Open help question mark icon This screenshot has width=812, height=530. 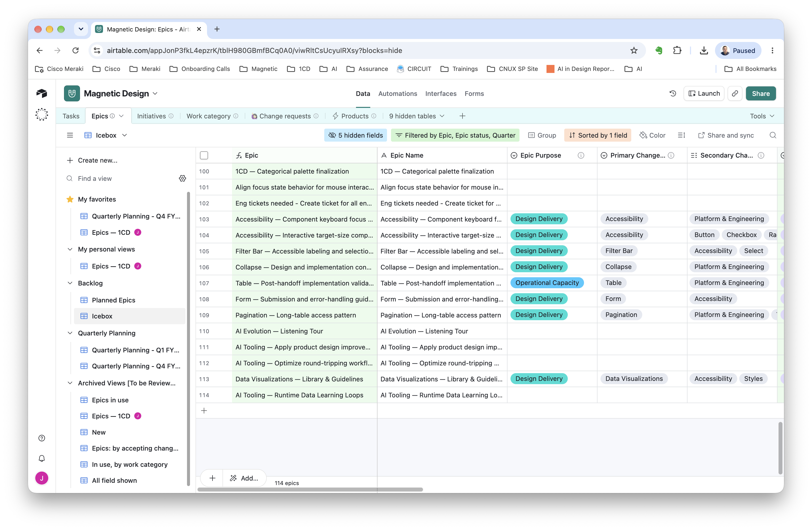[x=41, y=438]
